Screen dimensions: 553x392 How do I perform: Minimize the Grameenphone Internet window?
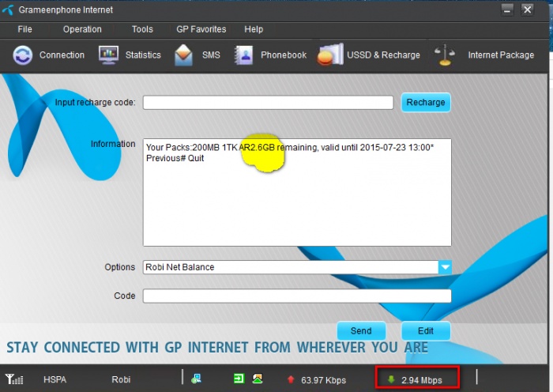pyautogui.click(x=507, y=10)
